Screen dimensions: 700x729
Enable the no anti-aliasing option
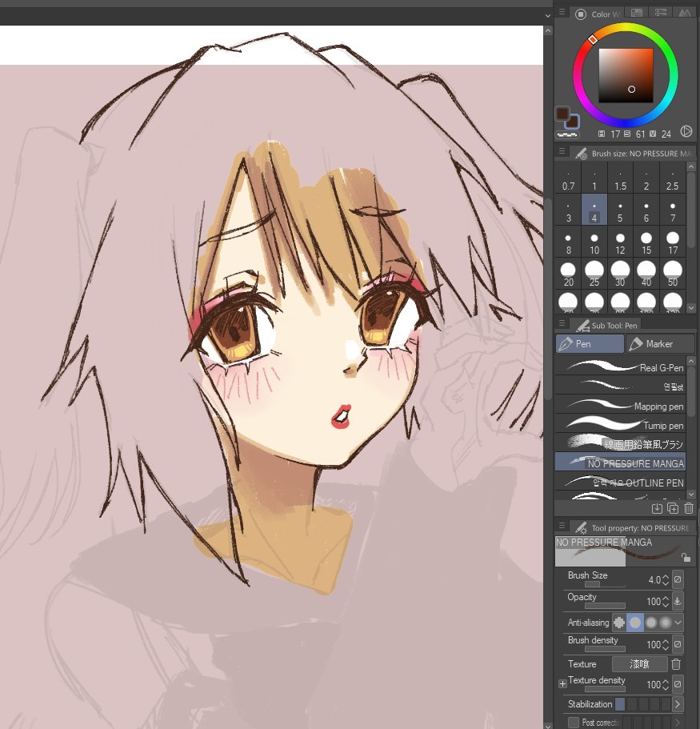tap(618, 623)
